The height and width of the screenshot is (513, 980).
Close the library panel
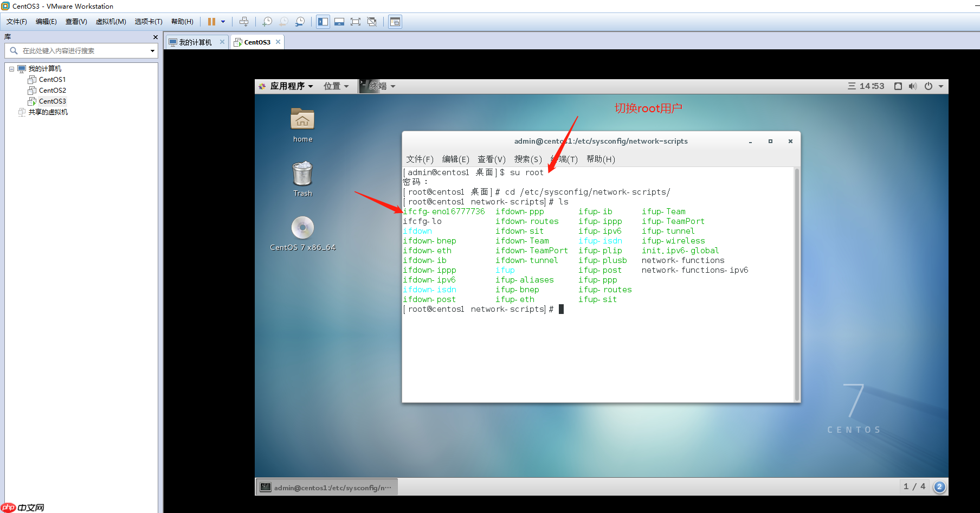(156, 37)
